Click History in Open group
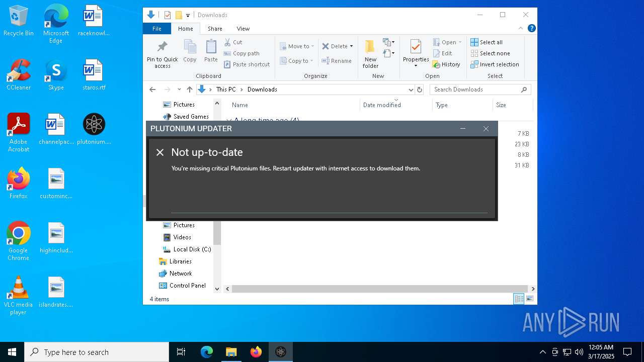 [x=446, y=64]
